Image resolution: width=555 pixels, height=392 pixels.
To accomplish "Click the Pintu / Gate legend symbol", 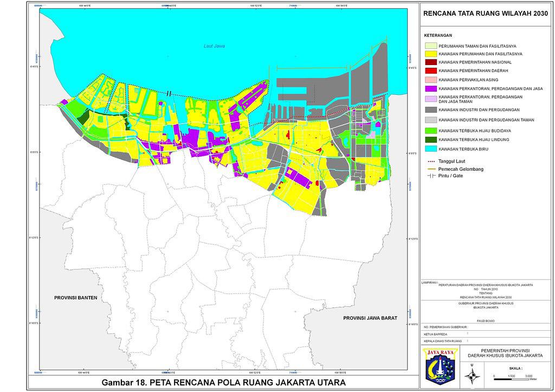I will [430, 176].
